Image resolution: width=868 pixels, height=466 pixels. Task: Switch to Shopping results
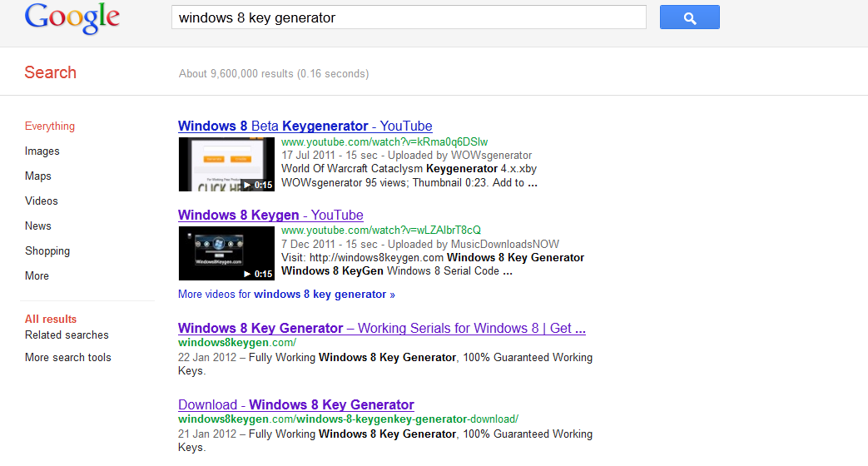(47, 250)
